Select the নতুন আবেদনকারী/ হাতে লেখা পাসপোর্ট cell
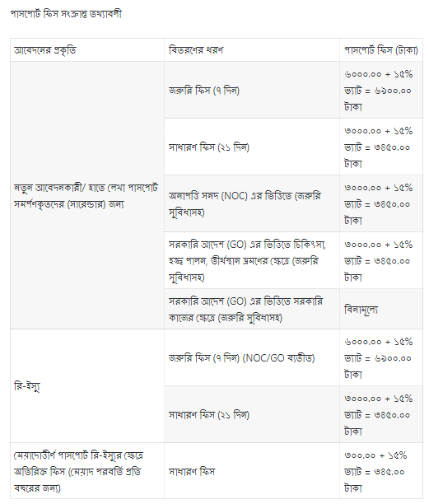This screenshot has width=429, height=504. coord(87,195)
